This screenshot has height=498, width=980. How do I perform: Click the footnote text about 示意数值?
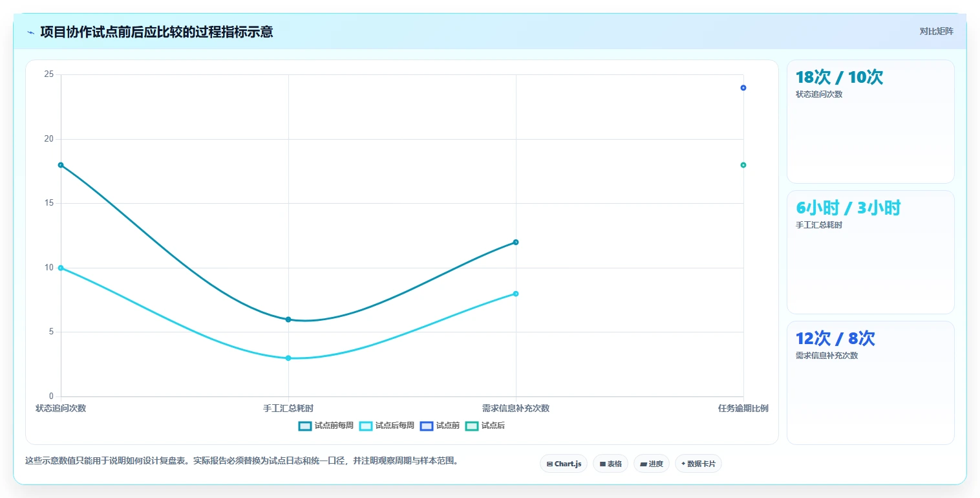[242, 461]
